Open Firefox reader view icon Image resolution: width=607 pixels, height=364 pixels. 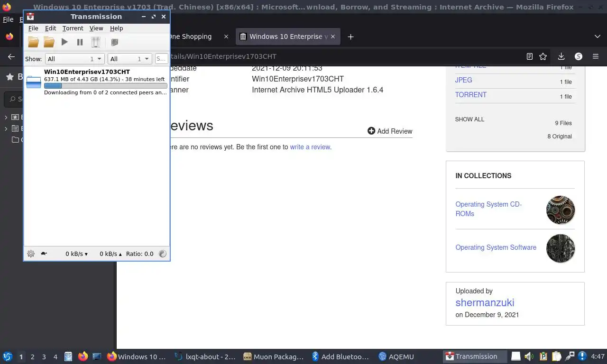click(x=530, y=56)
